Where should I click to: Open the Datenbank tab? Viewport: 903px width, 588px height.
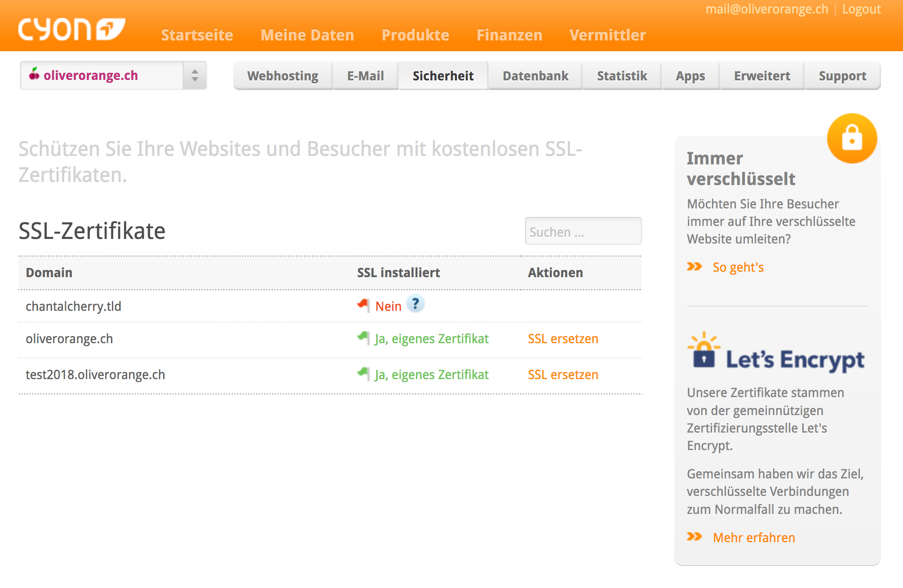click(x=535, y=76)
